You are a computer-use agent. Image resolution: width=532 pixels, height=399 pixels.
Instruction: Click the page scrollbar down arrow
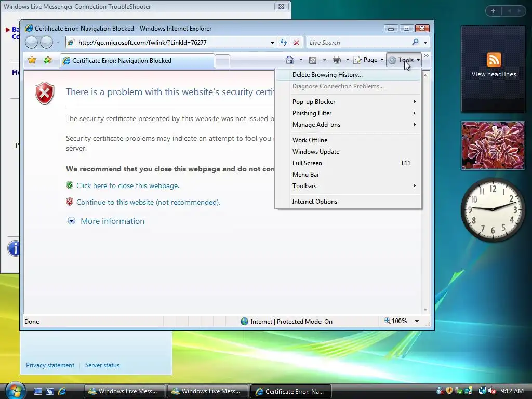click(425, 310)
